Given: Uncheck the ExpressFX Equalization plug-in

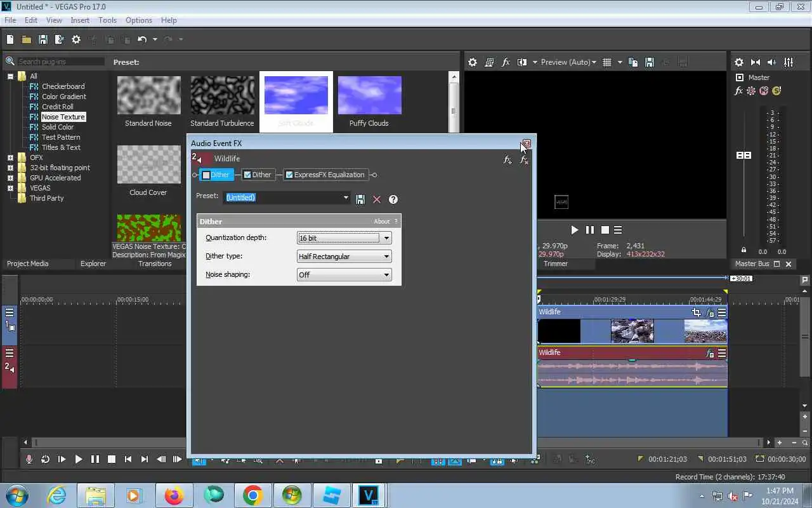Looking at the screenshot, I should pyautogui.click(x=289, y=175).
